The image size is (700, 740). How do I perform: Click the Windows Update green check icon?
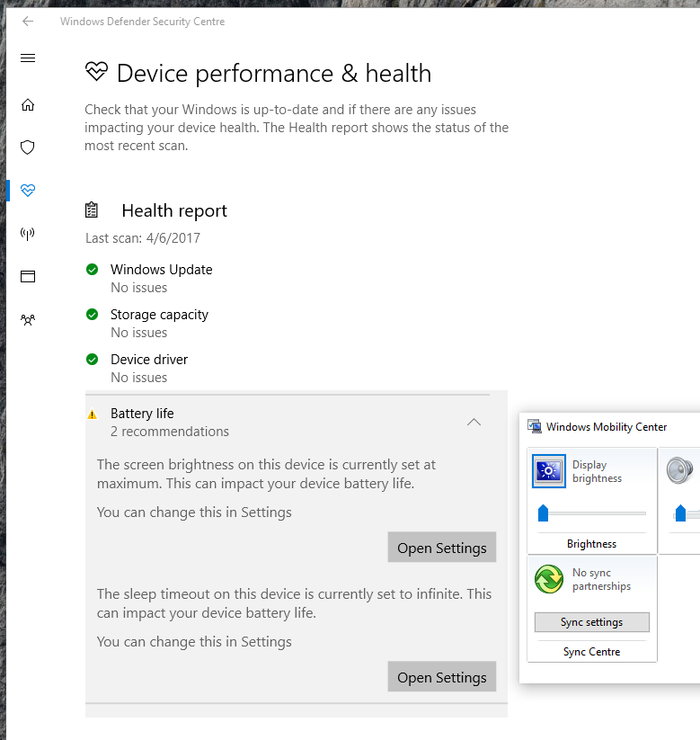[x=92, y=270]
